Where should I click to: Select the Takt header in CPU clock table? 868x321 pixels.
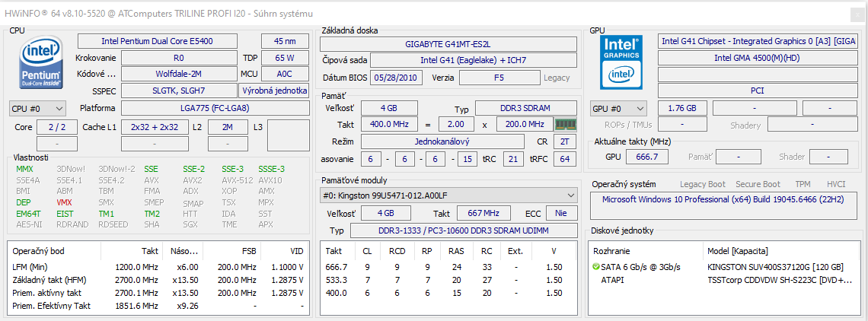(x=132, y=251)
